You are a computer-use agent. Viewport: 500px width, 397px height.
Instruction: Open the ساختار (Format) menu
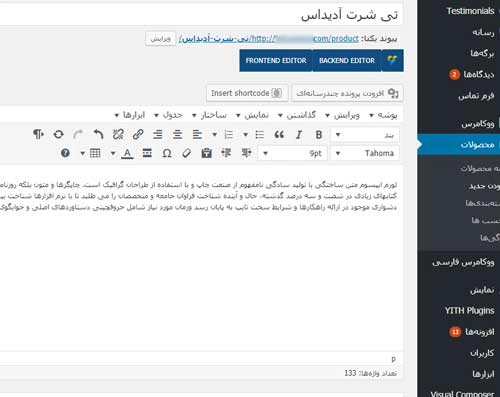pyautogui.click(x=209, y=115)
